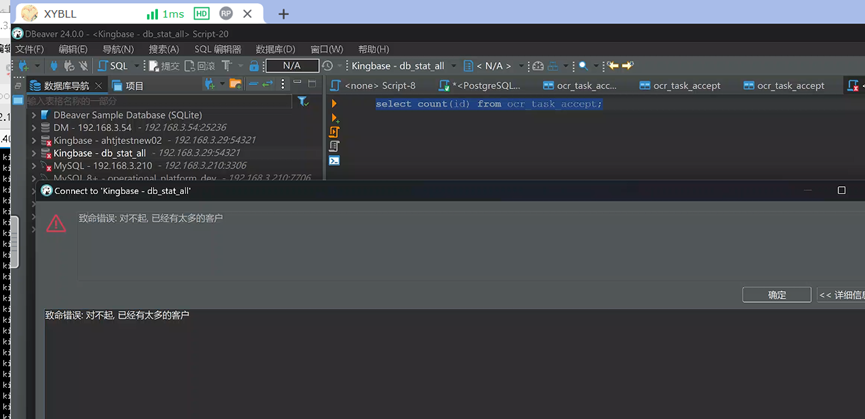Screen dimensions: 865x419
Task: Click the restore icon left of navigator
Action: pos(18,86)
